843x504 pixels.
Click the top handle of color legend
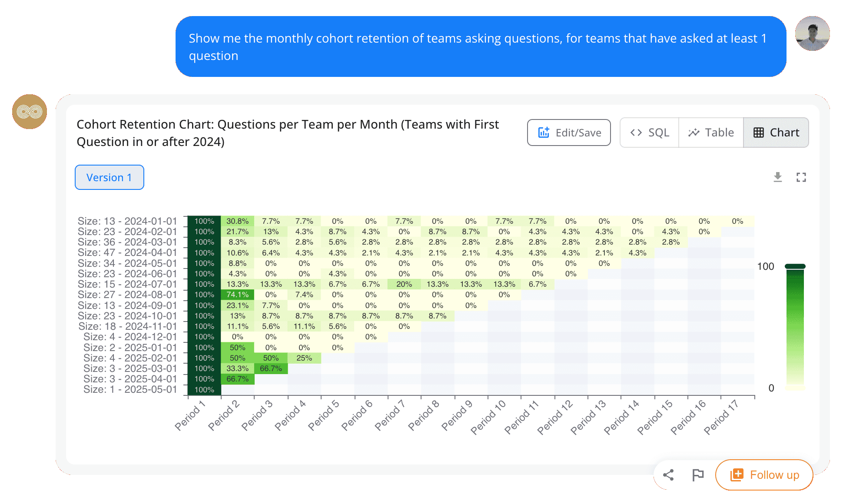795,266
